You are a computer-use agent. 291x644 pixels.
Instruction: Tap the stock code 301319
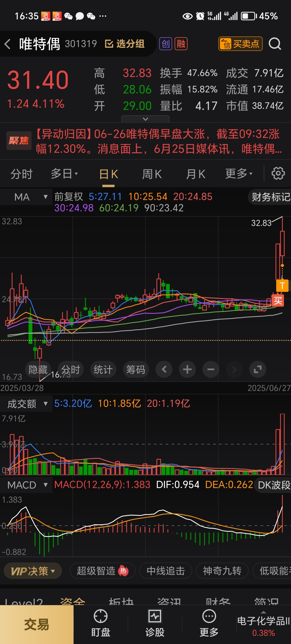pyautogui.click(x=81, y=44)
